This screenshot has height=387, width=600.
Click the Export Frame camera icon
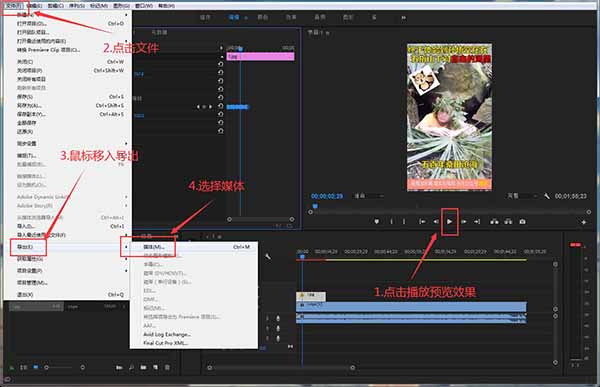pyautogui.click(x=522, y=222)
